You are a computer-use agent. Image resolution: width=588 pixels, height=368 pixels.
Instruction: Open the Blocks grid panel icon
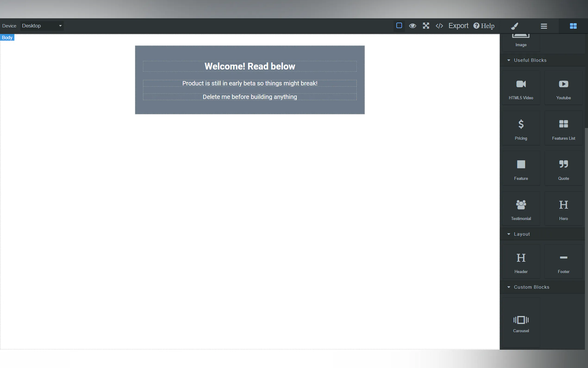(x=573, y=26)
